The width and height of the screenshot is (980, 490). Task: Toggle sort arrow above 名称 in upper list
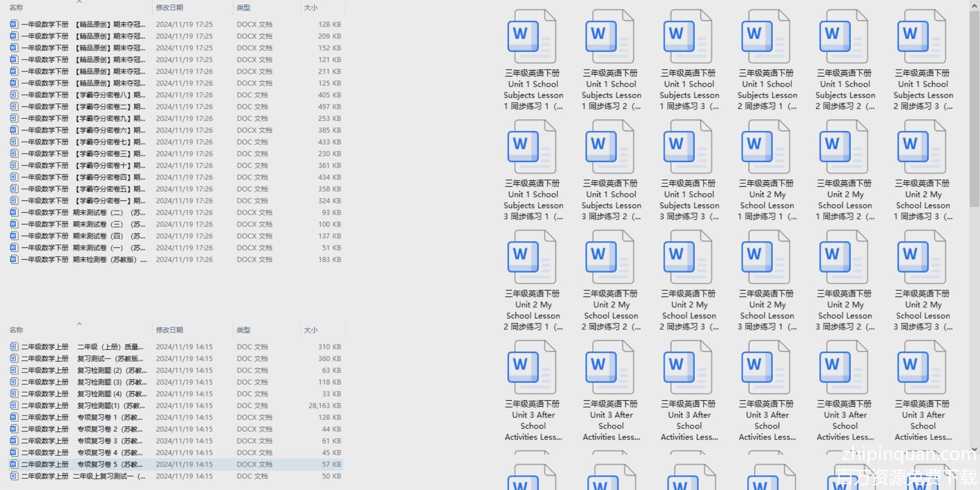click(x=79, y=2)
